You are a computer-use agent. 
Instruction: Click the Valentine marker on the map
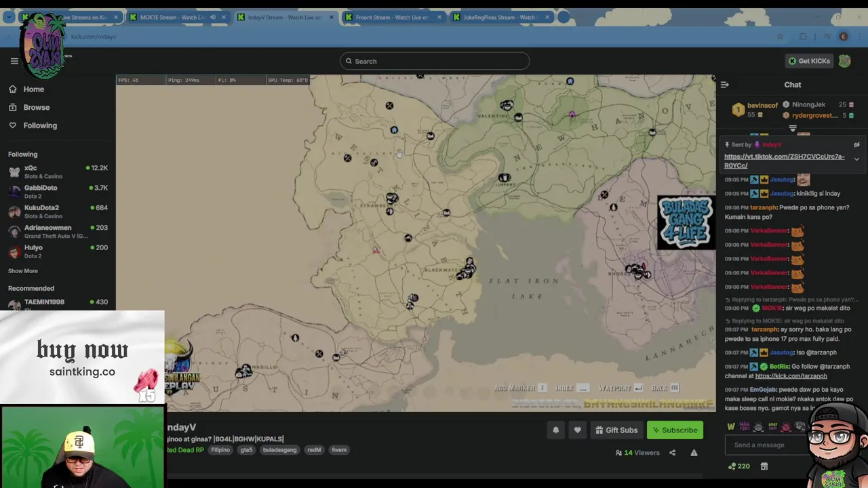click(x=507, y=105)
